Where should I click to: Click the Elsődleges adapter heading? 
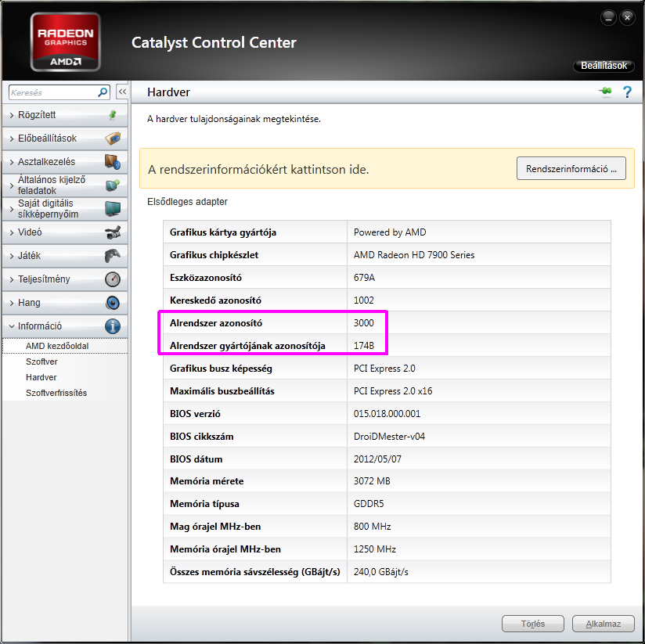[x=187, y=202]
